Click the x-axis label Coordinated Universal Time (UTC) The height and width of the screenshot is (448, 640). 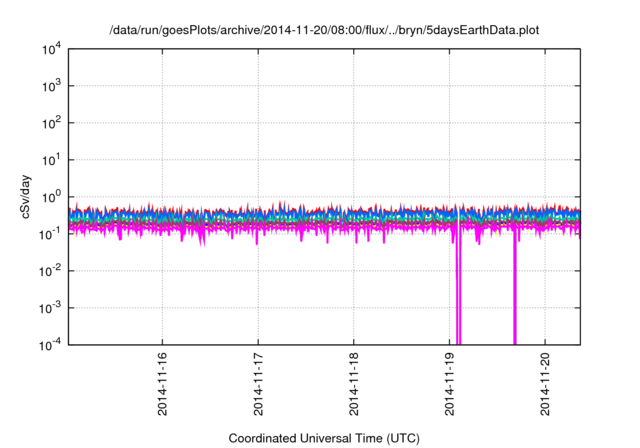[x=324, y=438]
